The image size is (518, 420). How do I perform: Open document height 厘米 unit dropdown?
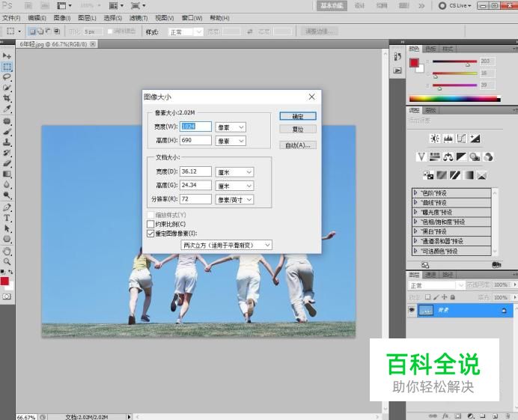coord(234,186)
